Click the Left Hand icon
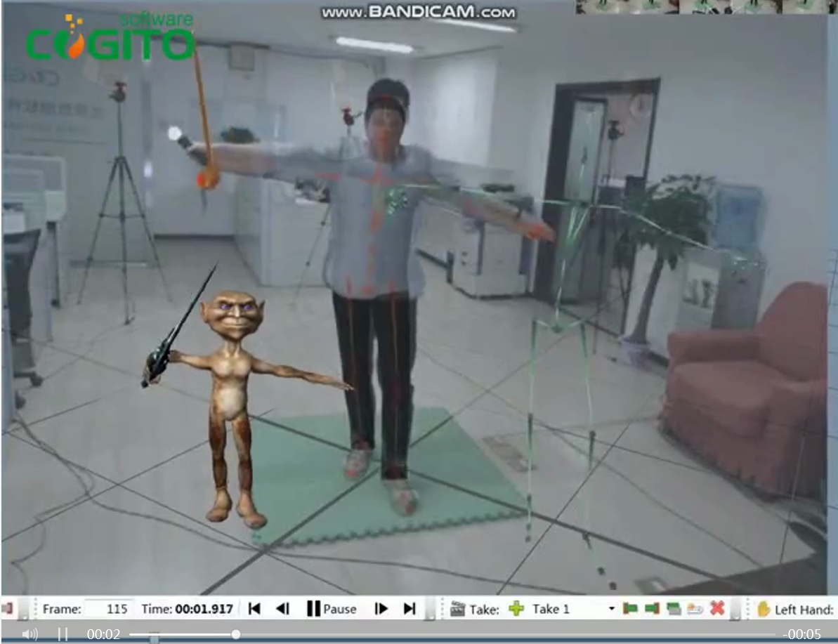 (x=764, y=609)
